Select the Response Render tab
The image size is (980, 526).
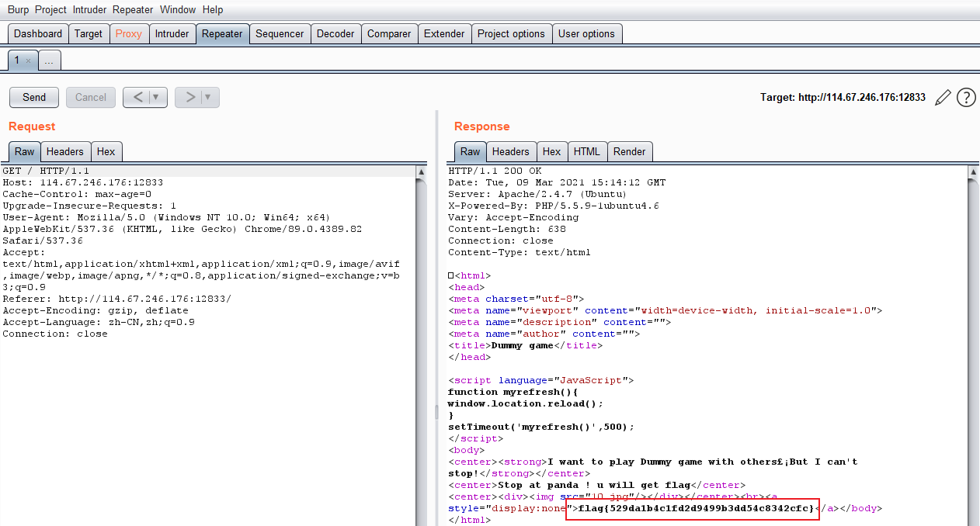tap(629, 151)
